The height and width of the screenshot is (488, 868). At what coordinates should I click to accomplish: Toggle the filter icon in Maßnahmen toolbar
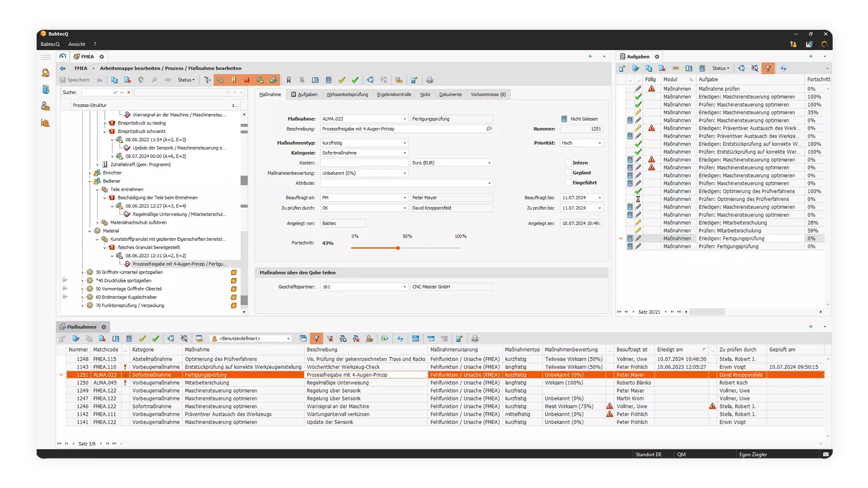click(316, 338)
